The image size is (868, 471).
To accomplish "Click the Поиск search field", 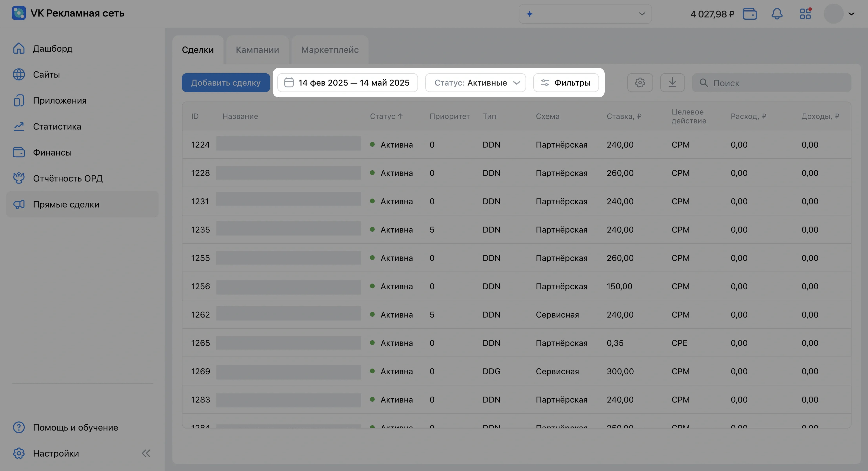I will coord(772,83).
